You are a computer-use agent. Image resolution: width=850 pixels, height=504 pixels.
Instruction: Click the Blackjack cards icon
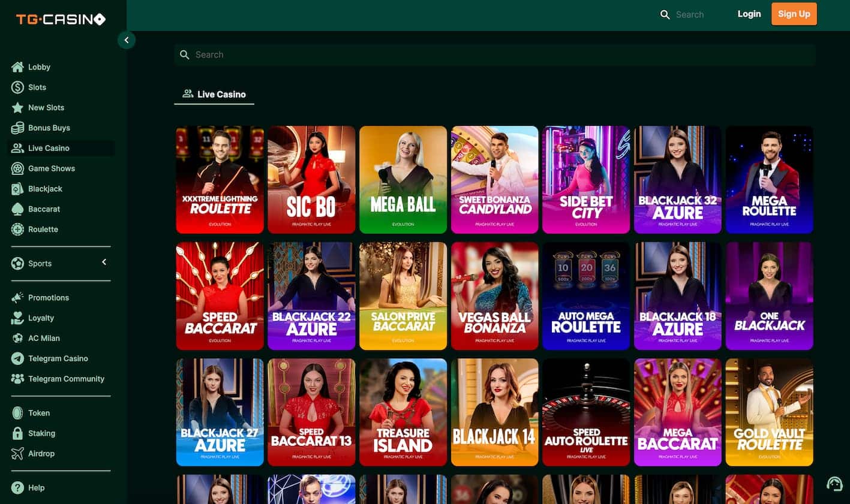click(17, 189)
